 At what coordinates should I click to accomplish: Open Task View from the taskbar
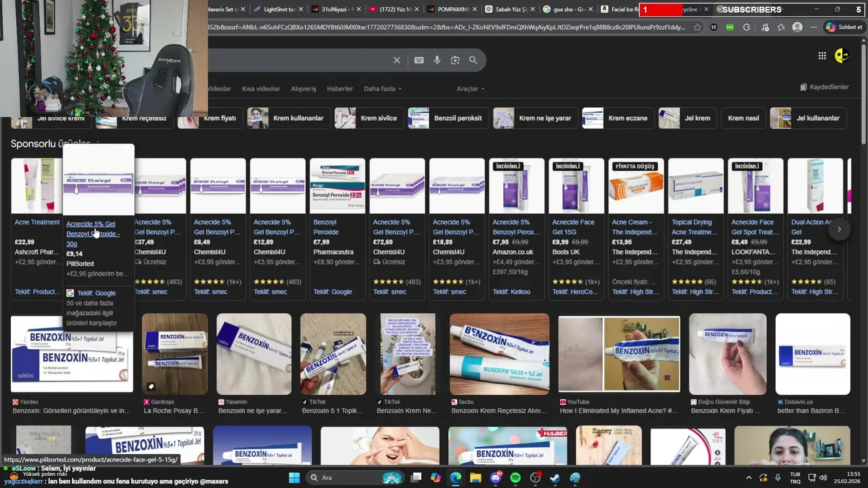pos(416,478)
